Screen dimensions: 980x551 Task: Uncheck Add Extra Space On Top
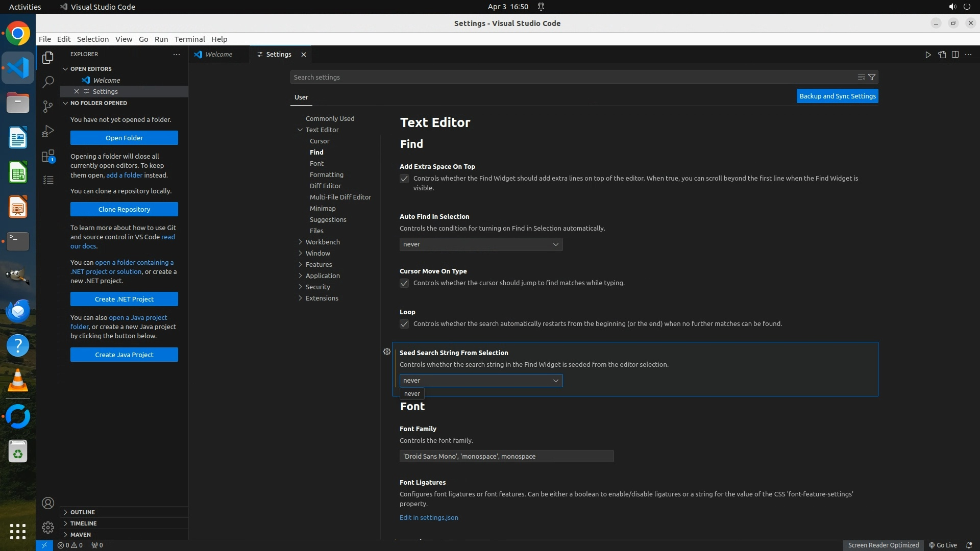click(404, 179)
